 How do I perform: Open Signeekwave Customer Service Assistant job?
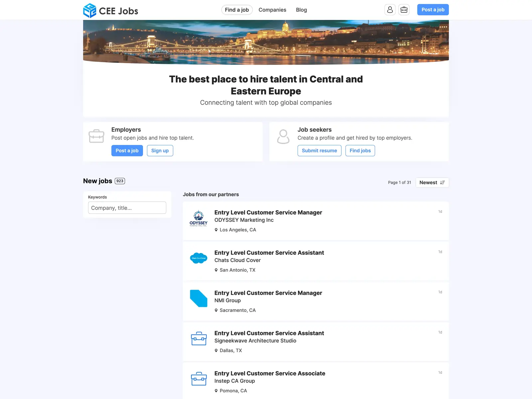point(269,333)
